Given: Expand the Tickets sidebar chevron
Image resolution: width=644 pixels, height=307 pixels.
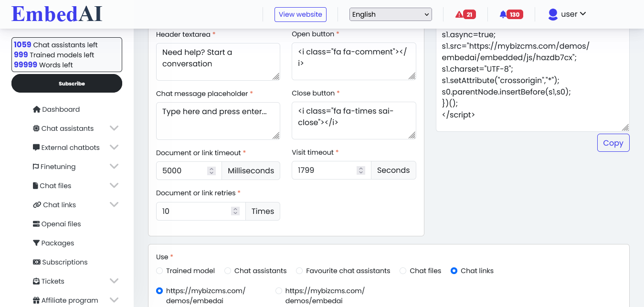Looking at the screenshot, I should tap(114, 281).
